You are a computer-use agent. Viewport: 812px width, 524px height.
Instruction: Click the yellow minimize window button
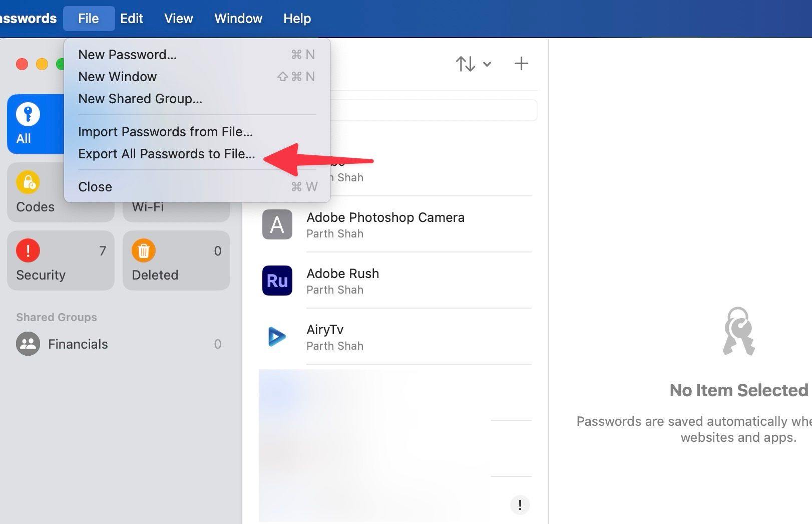click(x=42, y=64)
